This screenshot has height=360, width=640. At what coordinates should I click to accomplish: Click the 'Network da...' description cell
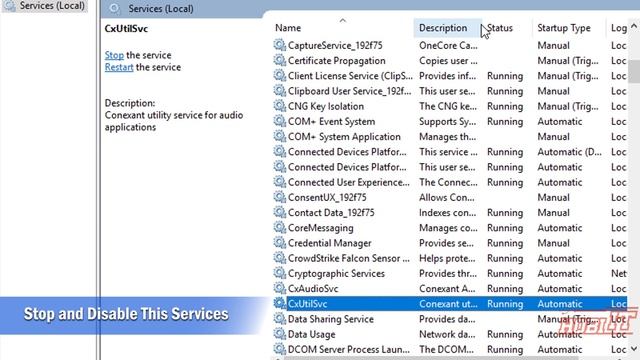[447, 334]
